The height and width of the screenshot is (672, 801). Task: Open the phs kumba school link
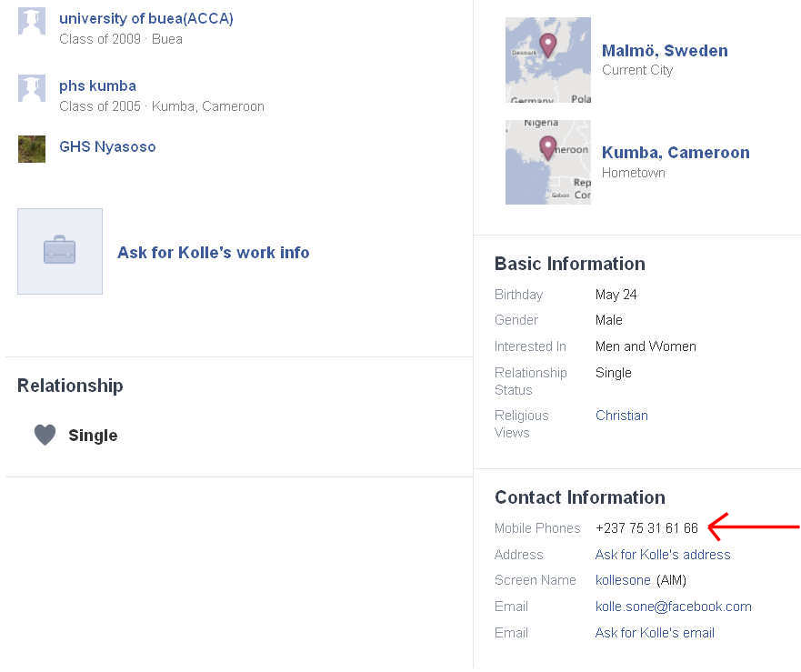coord(97,85)
